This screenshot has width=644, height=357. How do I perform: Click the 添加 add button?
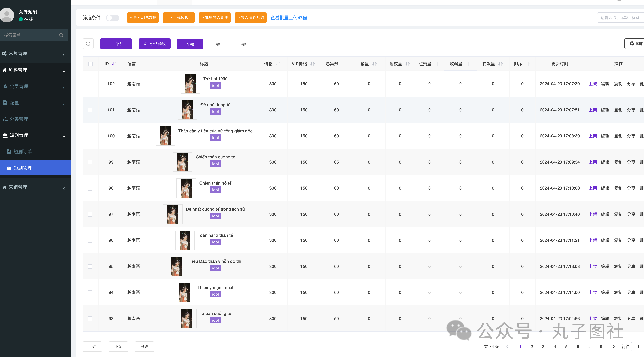click(116, 44)
